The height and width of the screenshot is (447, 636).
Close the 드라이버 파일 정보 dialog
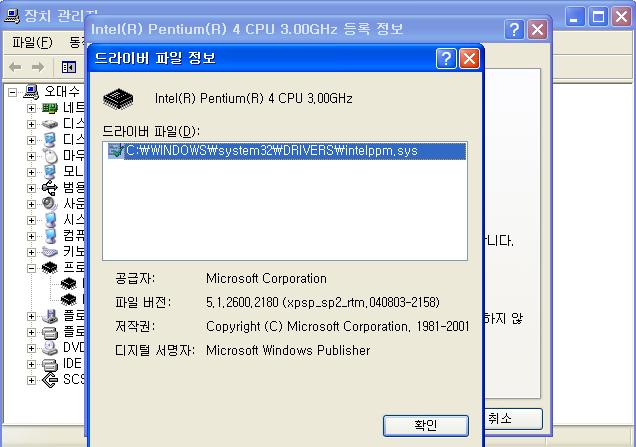coord(469,59)
